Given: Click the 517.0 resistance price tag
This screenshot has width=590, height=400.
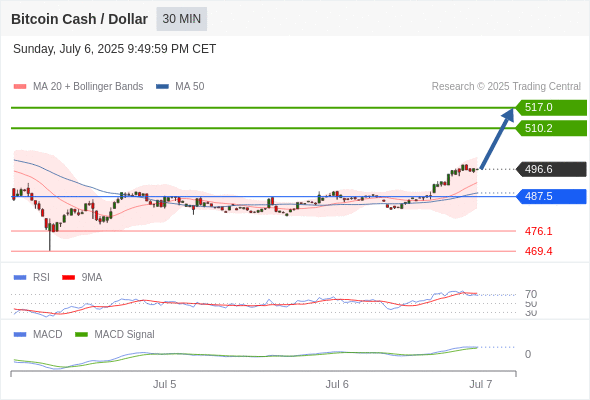Looking at the screenshot, I should (x=551, y=108).
